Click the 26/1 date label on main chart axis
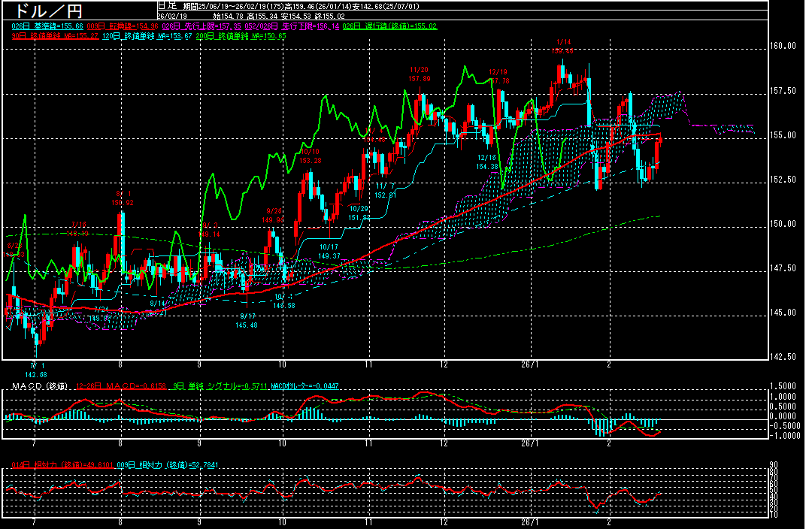 [x=531, y=364]
